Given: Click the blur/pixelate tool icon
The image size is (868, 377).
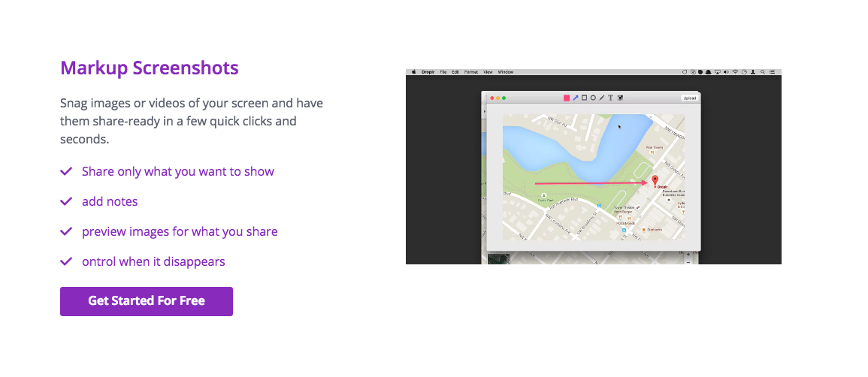Looking at the screenshot, I should (x=620, y=98).
